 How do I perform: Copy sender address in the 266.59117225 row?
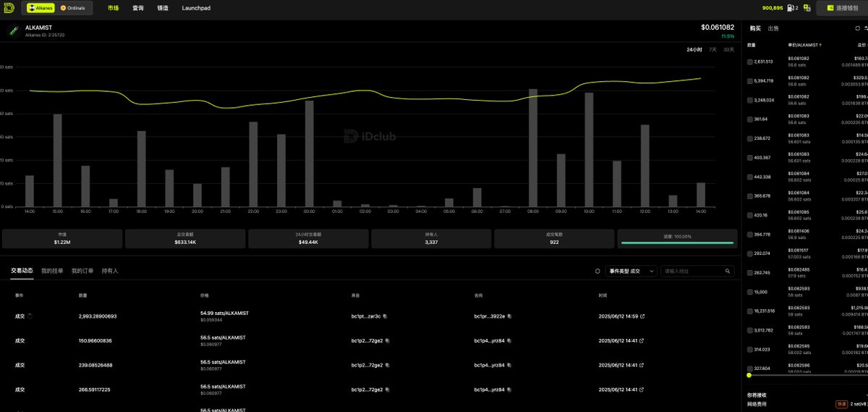[388, 390]
